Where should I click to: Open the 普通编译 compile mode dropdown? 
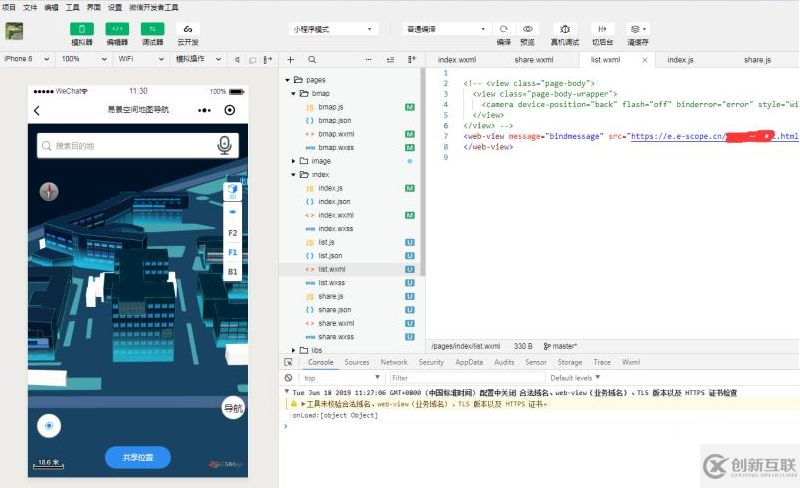[x=446, y=29]
